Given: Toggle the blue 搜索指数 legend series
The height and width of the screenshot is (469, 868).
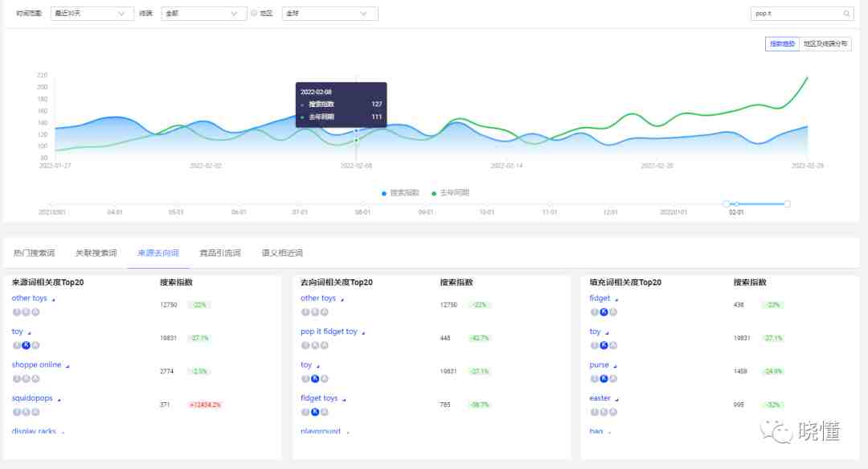Looking at the screenshot, I should pyautogui.click(x=400, y=193).
